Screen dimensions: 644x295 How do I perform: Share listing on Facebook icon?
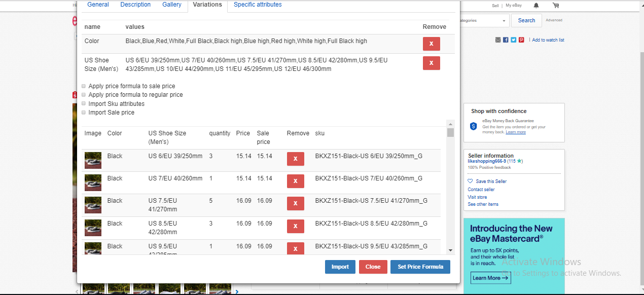coord(506,40)
